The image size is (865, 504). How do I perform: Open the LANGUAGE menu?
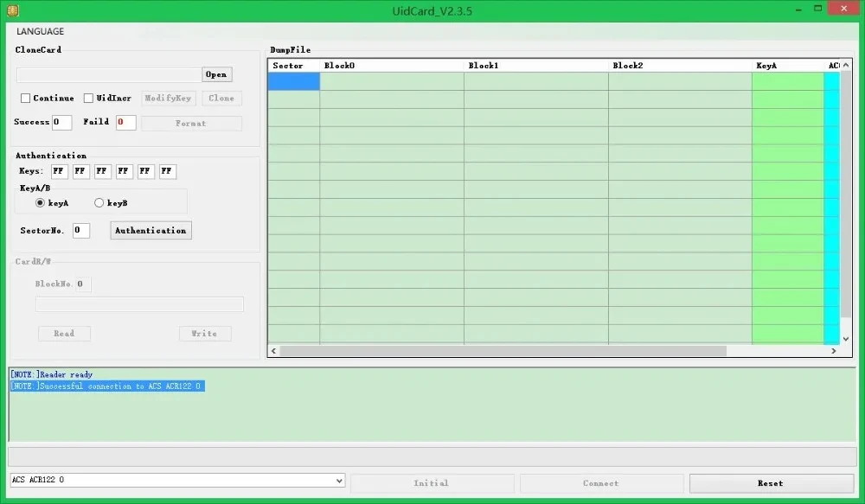click(40, 31)
